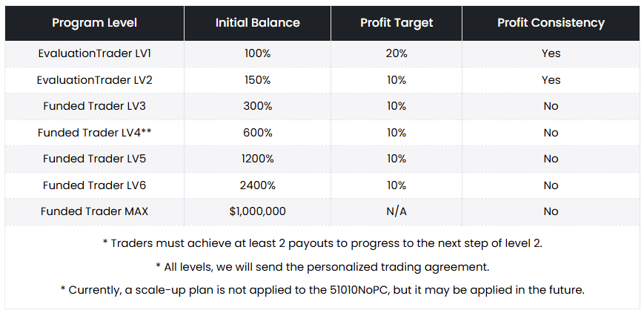Click the Yes value for EvaluationTrader LV1

[x=551, y=53]
